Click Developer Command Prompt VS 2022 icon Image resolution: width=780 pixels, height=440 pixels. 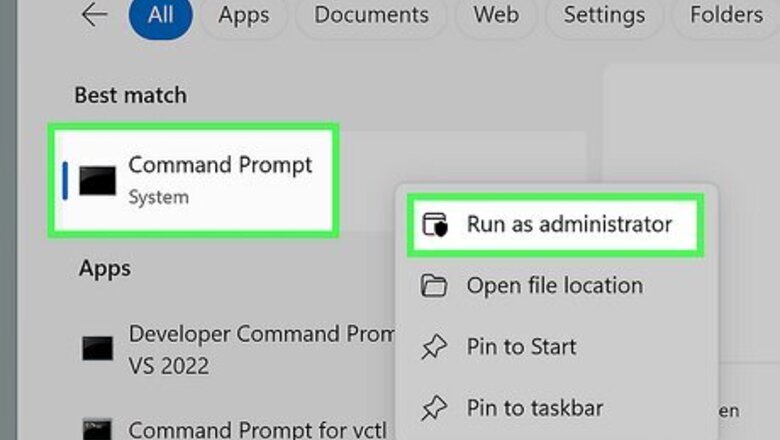pos(98,347)
